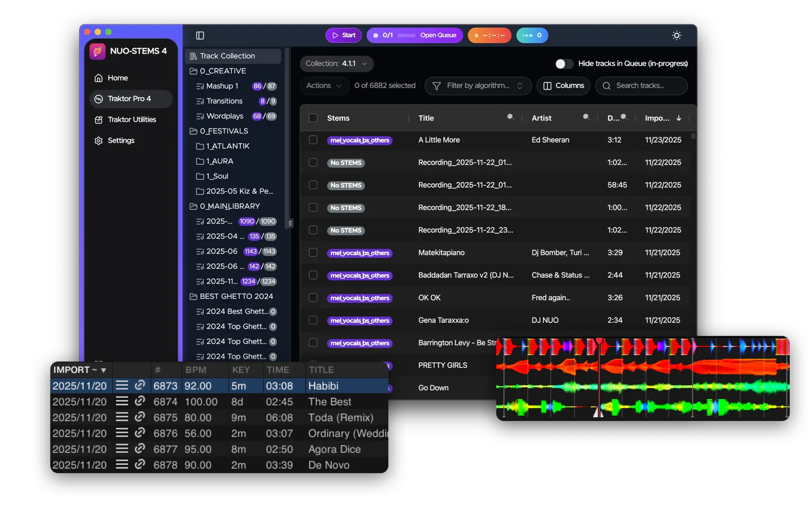Screen dimensions: 812x522
Task: Click the NUO-STEMS rocket logo icon
Action: [x=97, y=51]
